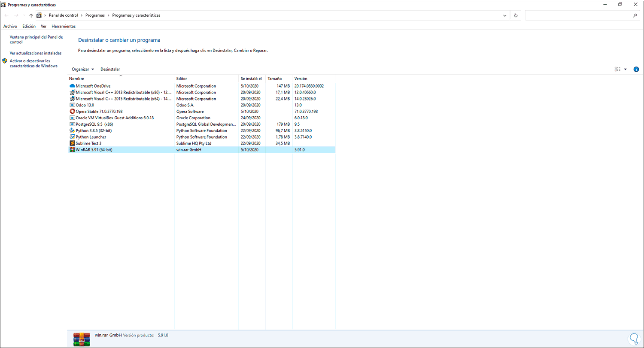This screenshot has height=348, width=644.
Task: Click the Opera Stable red icon
Action: tap(72, 112)
